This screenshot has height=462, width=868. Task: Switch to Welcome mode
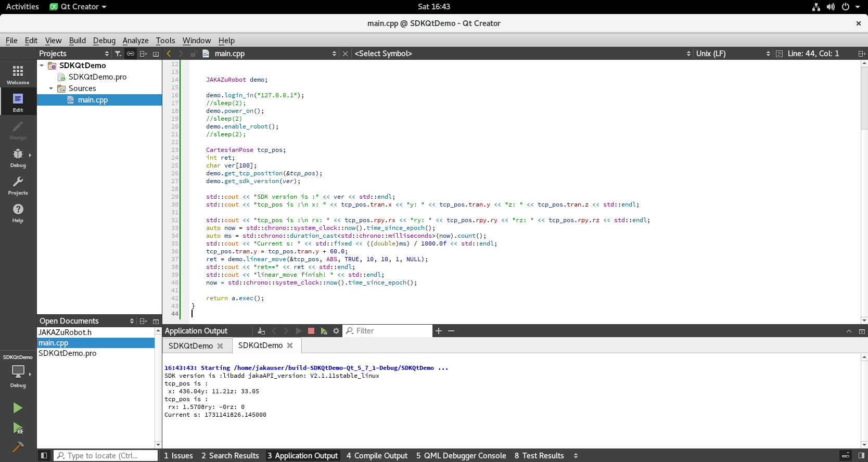coord(18,74)
